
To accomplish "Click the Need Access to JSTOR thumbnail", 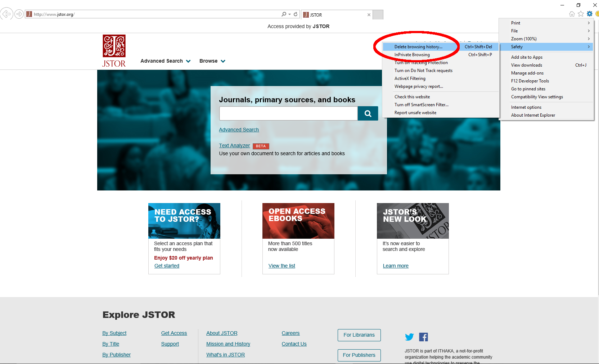I will click(184, 221).
